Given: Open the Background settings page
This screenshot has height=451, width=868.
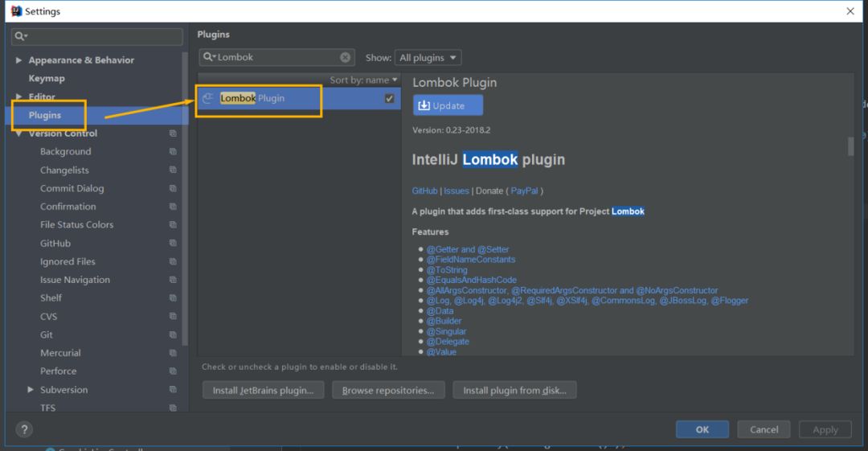Looking at the screenshot, I should (x=65, y=151).
